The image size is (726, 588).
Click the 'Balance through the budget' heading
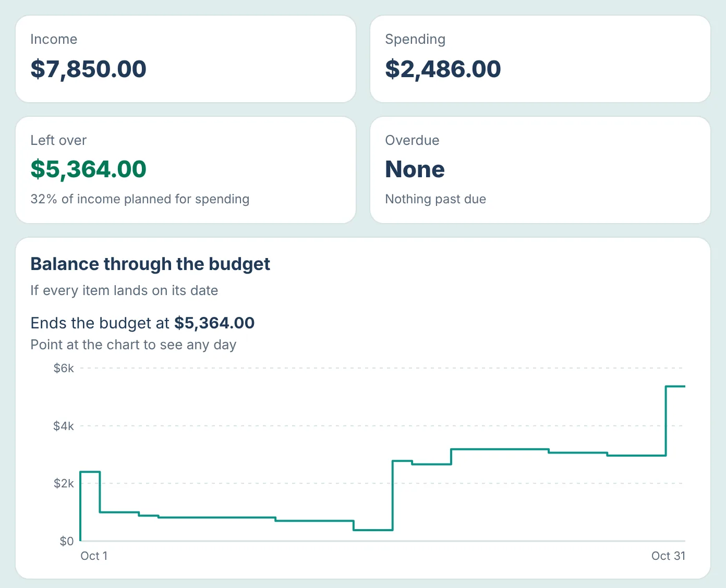tap(150, 264)
